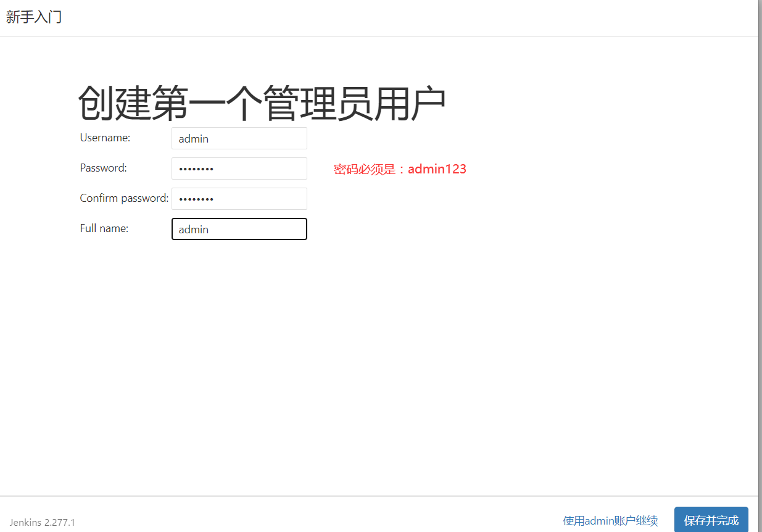Click the 创建第一个管理员用户 heading
Screen dimensions: 762x532
pos(262,103)
